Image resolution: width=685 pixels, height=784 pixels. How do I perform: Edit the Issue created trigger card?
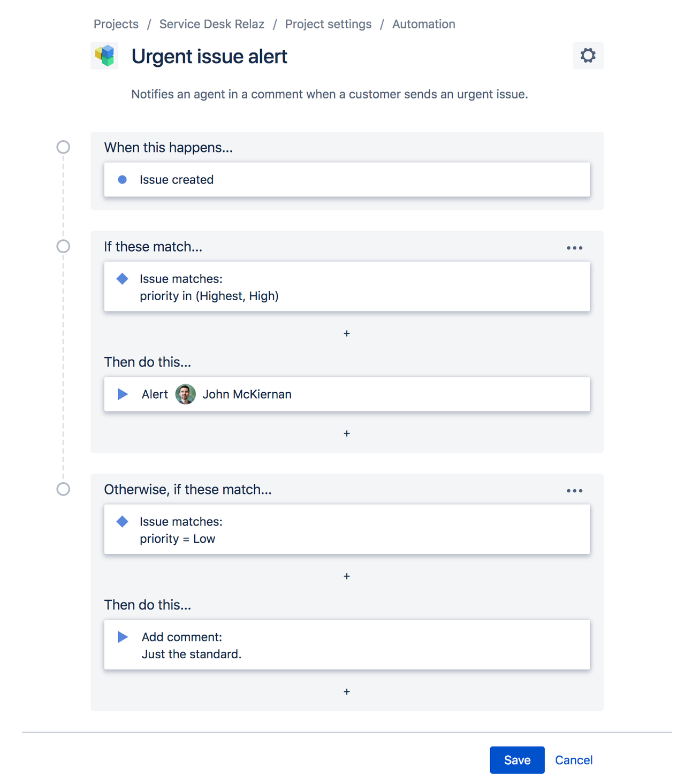click(347, 180)
